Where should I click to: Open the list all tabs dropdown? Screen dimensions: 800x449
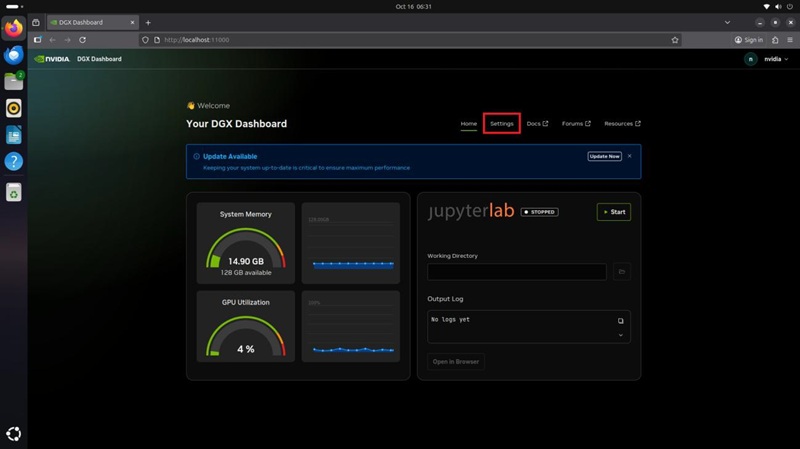[728, 22]
